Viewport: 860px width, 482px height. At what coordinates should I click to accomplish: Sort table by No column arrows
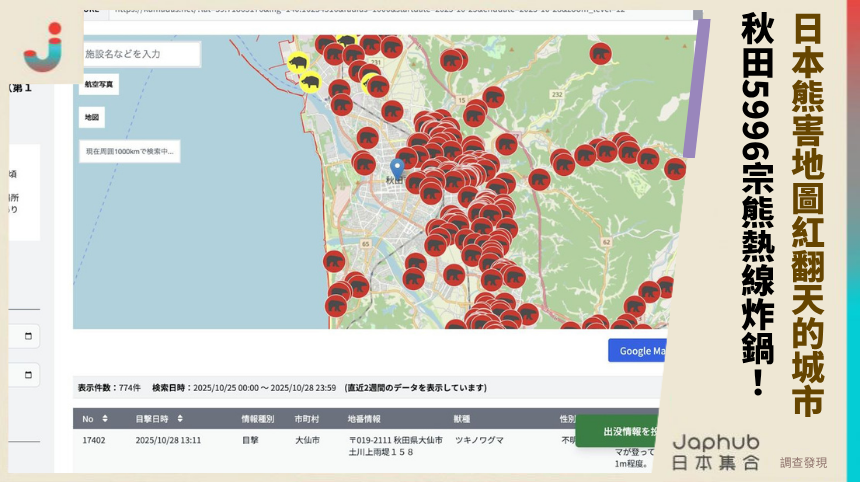105,418
